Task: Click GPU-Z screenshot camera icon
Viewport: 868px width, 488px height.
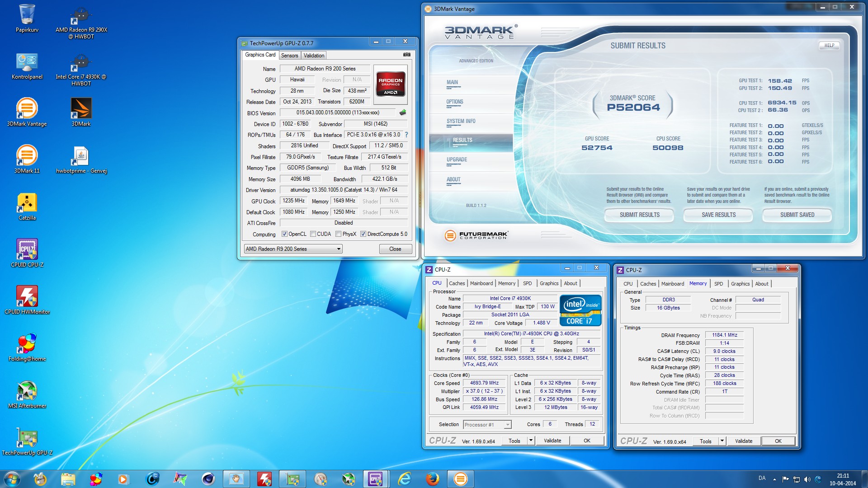Action: [407, 55]
